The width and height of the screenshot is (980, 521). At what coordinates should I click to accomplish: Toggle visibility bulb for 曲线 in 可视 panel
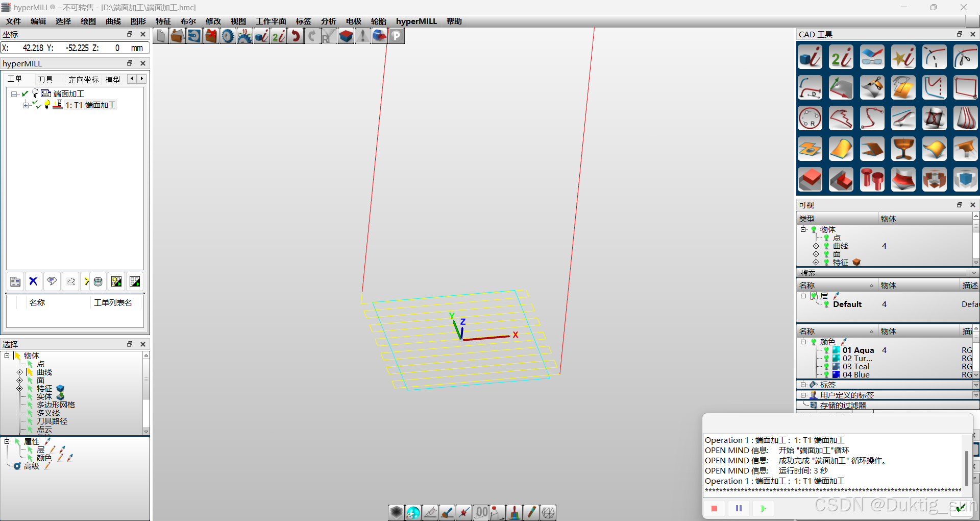coord(826,246)
